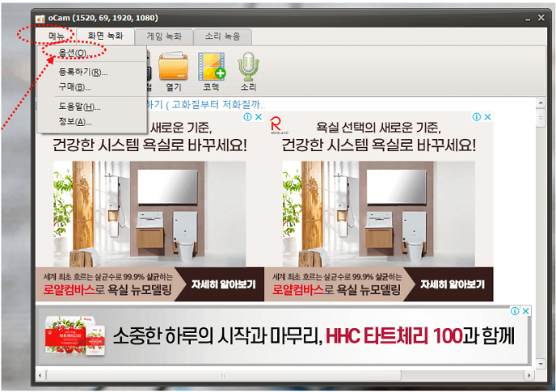Click the right bathroom ad photo

[379, 213]
